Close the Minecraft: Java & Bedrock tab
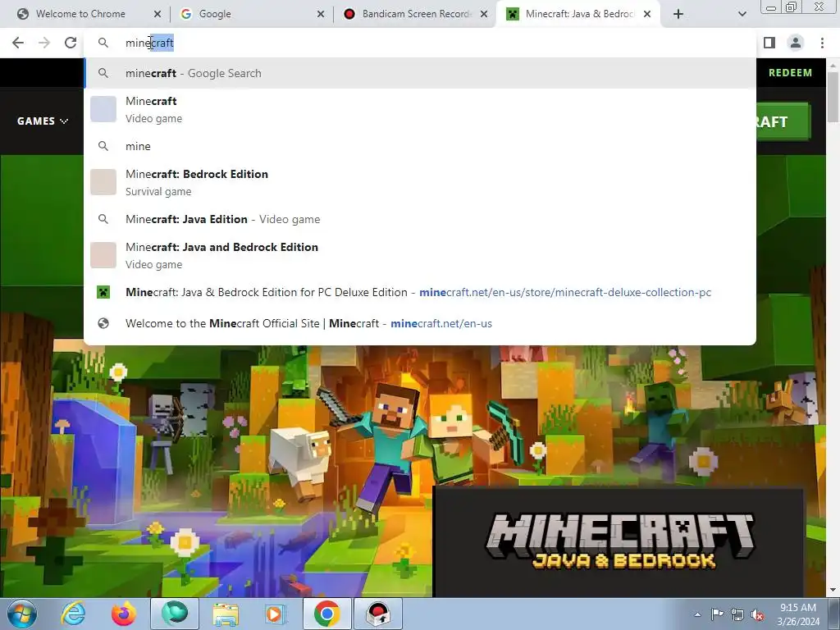The height and width of the screenshot is (630, 840). point(647,14)
